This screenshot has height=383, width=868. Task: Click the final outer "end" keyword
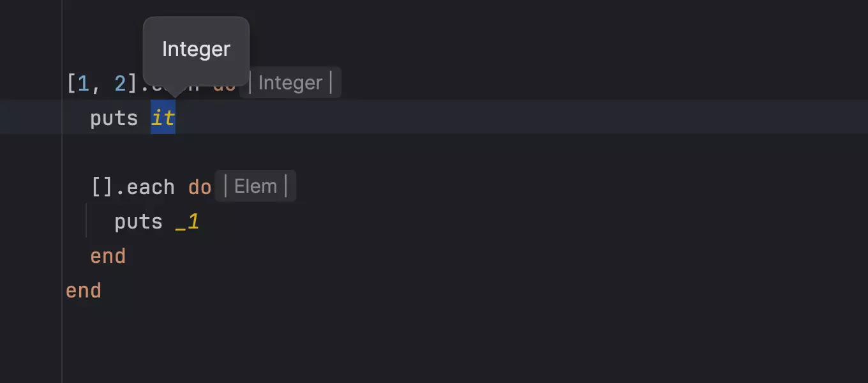84,290
